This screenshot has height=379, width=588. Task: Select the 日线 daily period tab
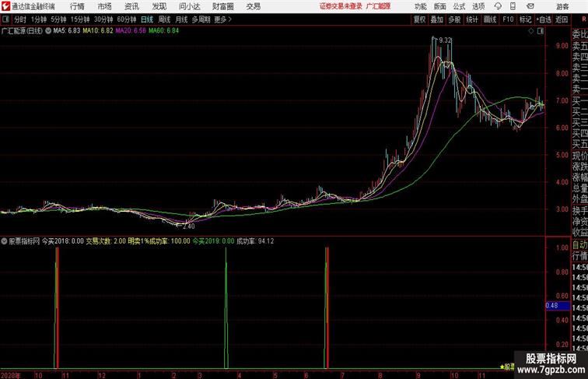tap(147, 19)
